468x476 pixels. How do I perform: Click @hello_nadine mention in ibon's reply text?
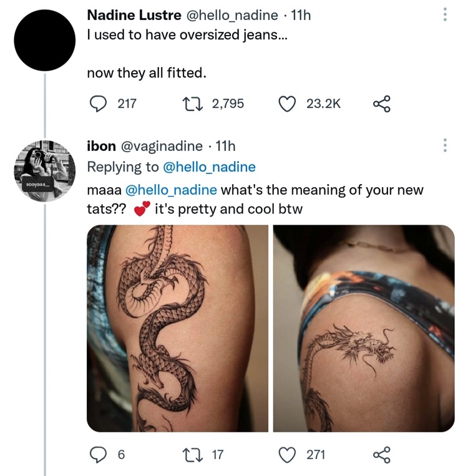[171, 190]
